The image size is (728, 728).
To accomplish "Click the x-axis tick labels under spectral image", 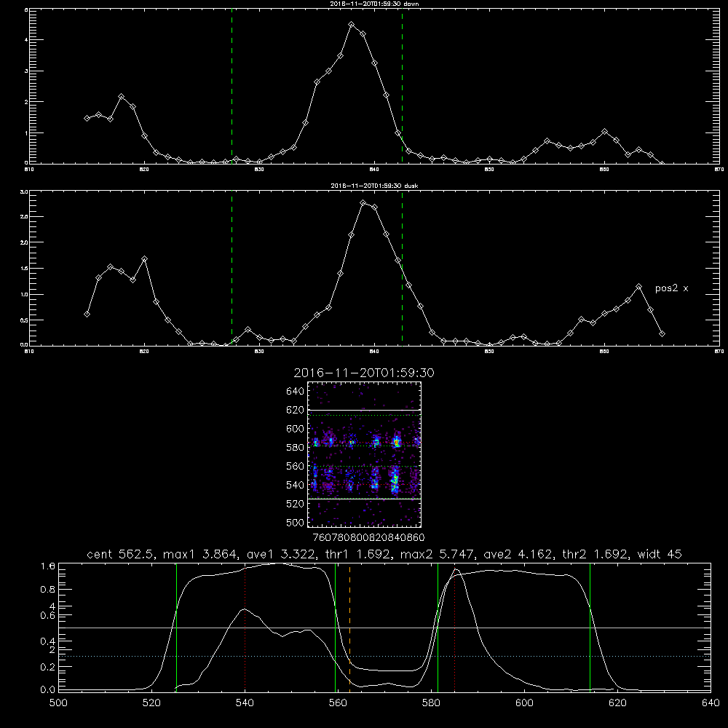I will [368, 538].
